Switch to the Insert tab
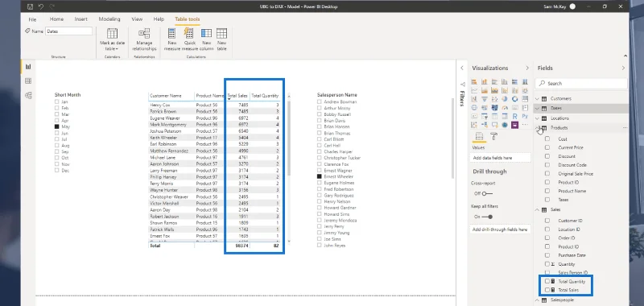 [x=81, y=19]
